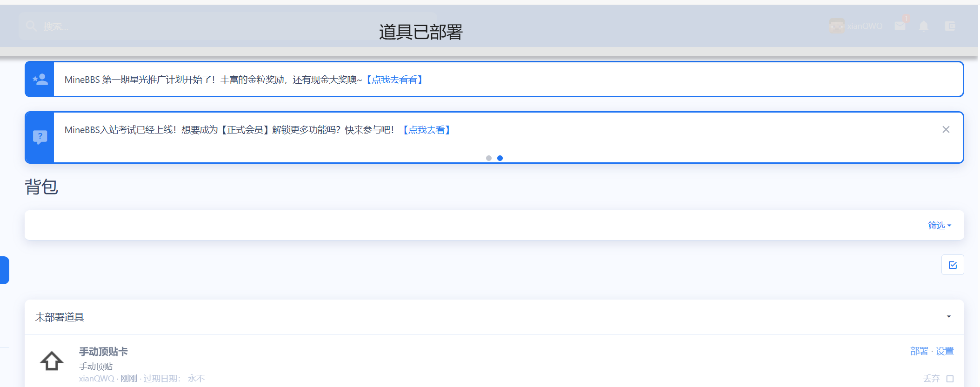Open the 【点我去看看】 link
This screenshot has height=387, width=980.
394,80
